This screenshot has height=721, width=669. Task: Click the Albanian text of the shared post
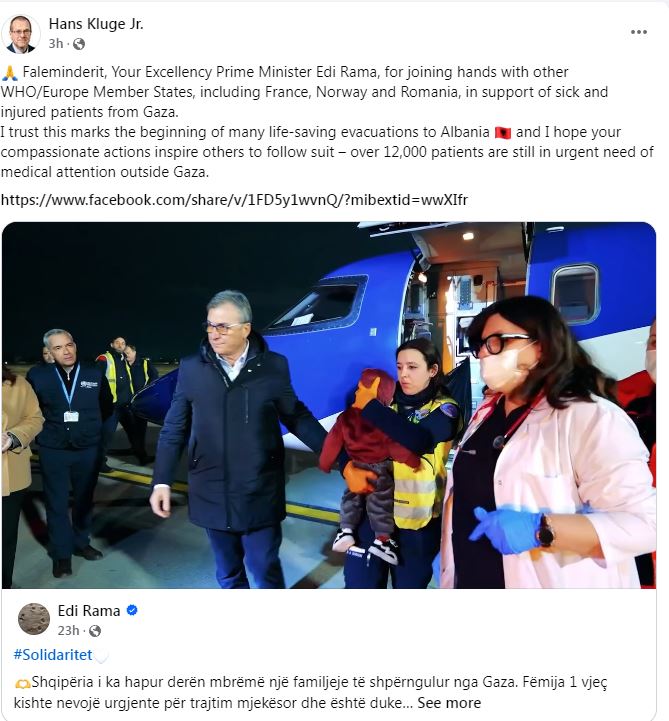310,692
